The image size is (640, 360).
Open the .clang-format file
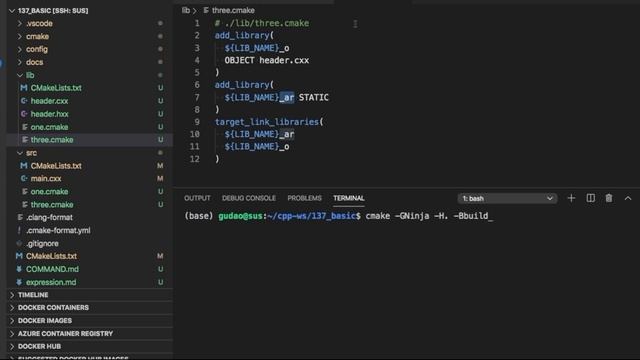pyautogui.click(x=49, y=217)
